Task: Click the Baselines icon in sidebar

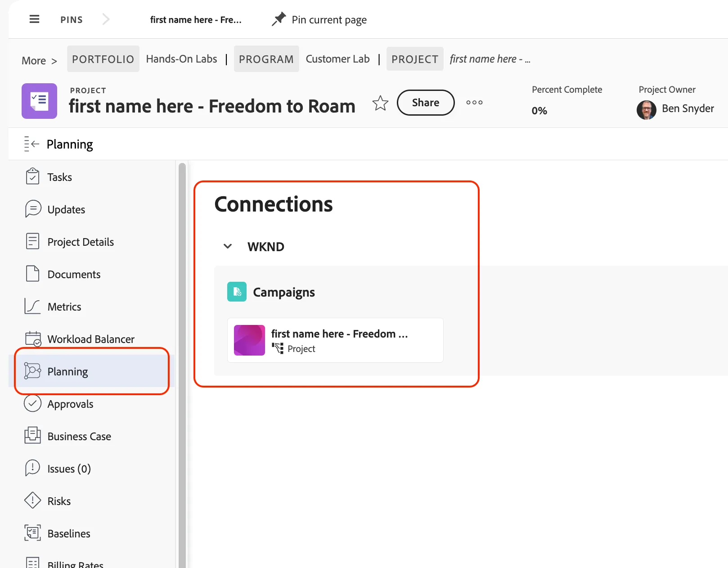Action: click(32, 533)
